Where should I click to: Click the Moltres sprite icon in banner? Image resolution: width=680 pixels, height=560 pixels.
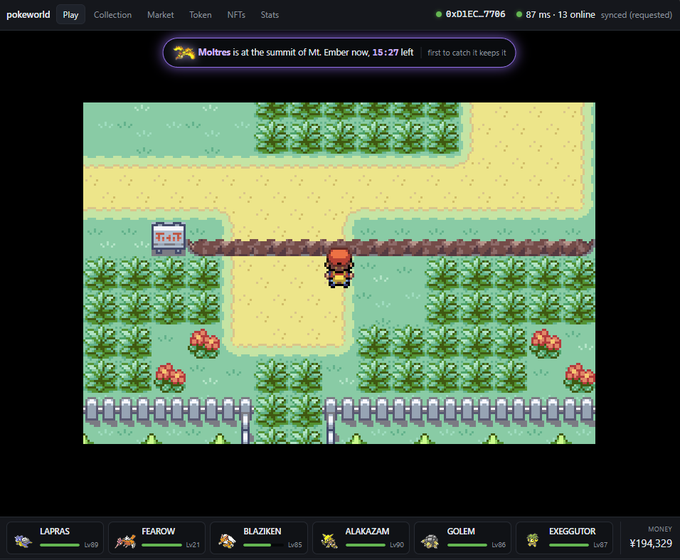[184, 52]
